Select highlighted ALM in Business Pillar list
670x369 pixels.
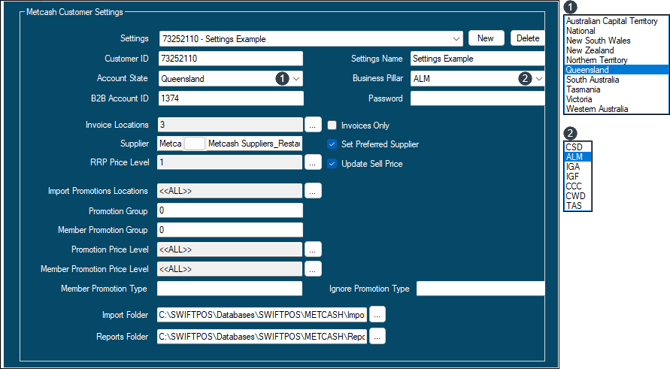578,157
